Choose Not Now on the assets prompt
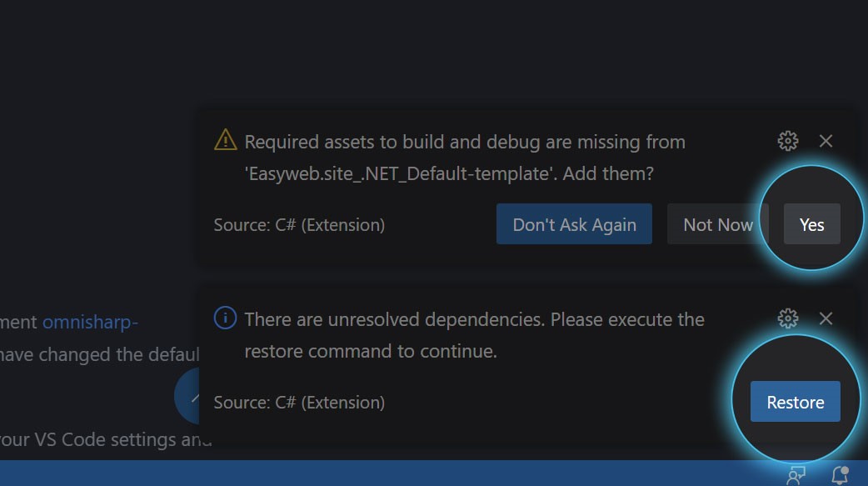 (717, 224)
